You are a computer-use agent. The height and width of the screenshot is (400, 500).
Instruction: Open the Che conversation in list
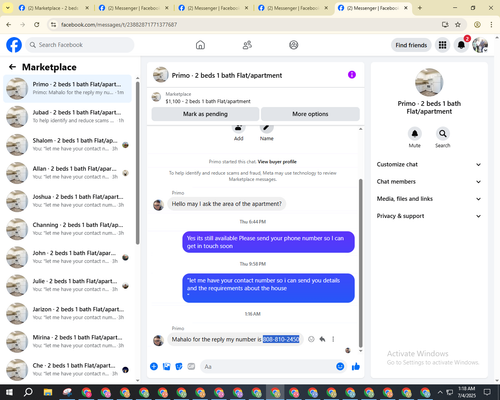(x=68, y=369)
